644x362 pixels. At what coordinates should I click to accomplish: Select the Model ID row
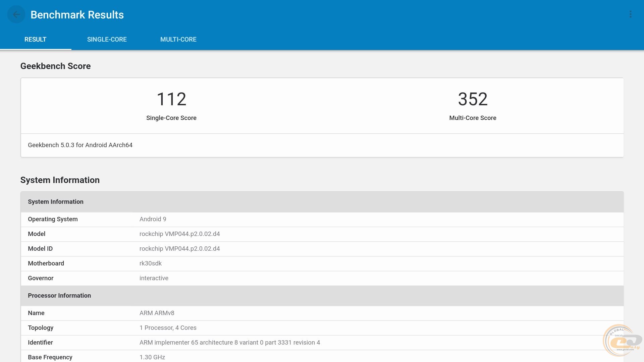(x=322, y=249)
